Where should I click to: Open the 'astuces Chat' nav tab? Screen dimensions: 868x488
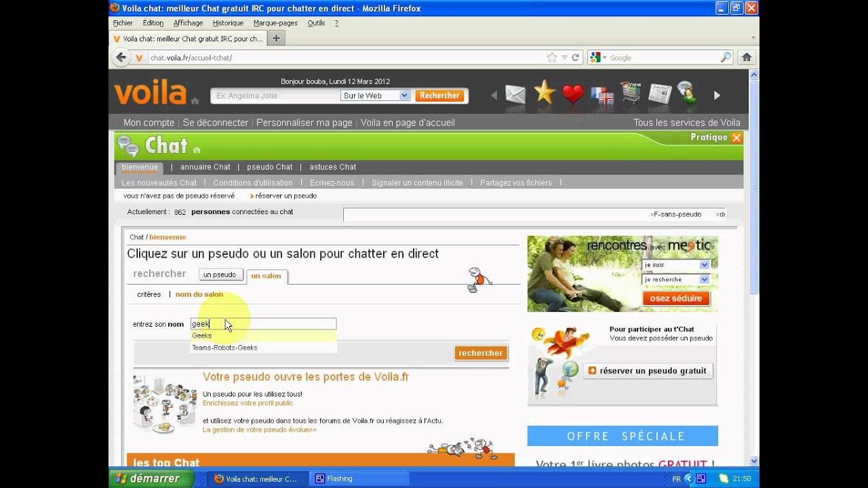click(x=333, y=167)
